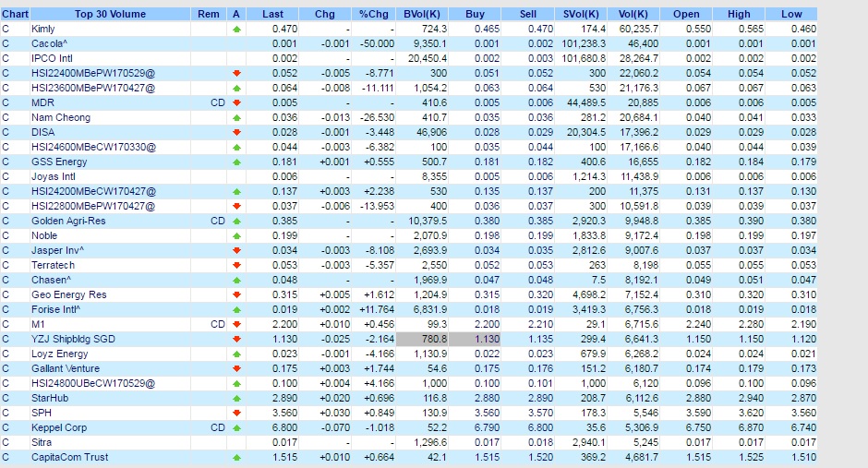Click CD remark in MDR row
The image size is (868, 468).
tap(218, 102)
